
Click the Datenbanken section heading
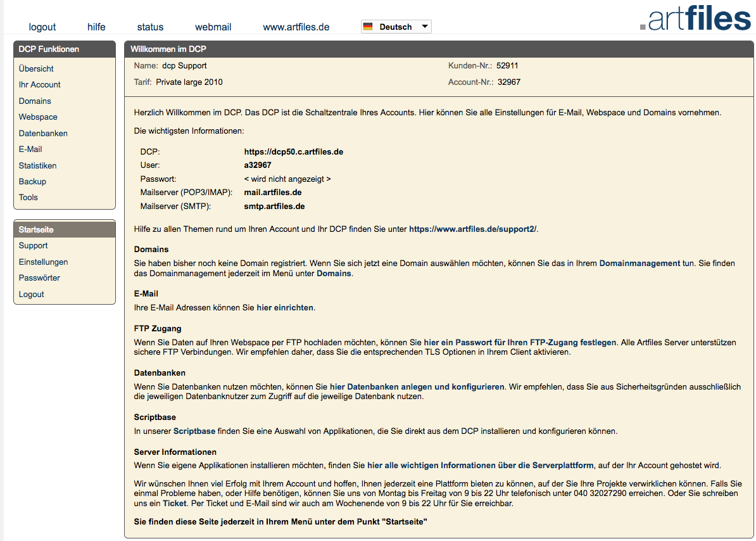pyautogui.click(x=160, y=372)
